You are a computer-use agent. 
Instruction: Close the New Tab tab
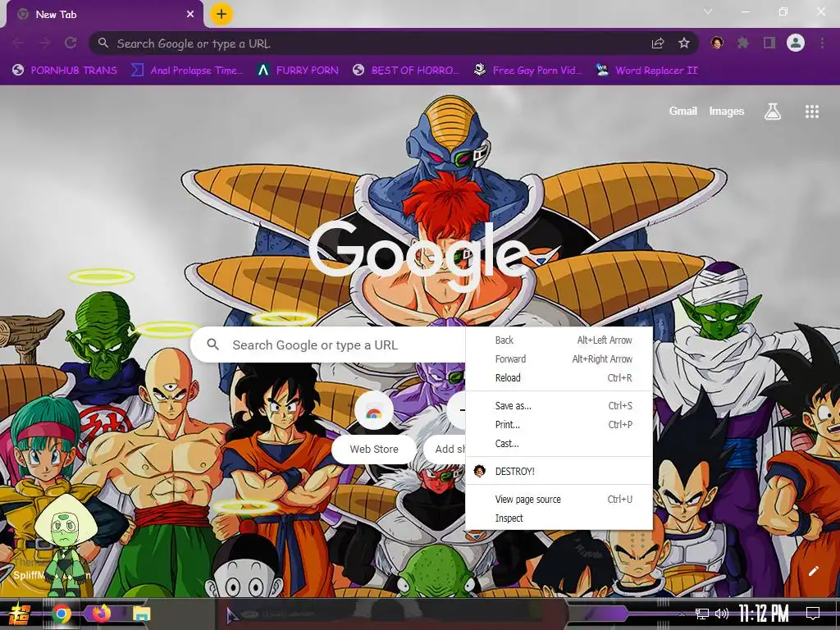(190, 15)
